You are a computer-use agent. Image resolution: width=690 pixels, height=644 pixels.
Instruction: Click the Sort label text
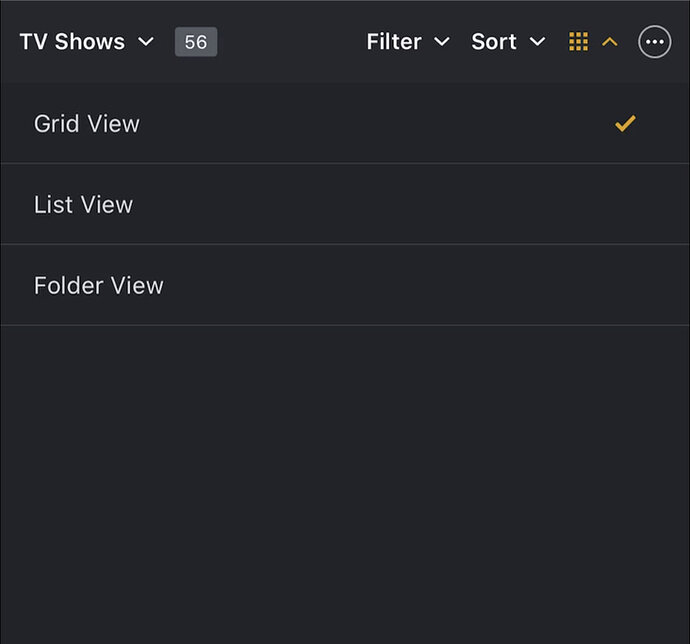[494, 42]
